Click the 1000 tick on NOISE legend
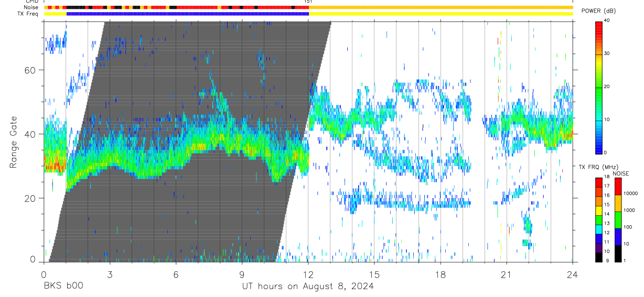 [630, 210]
